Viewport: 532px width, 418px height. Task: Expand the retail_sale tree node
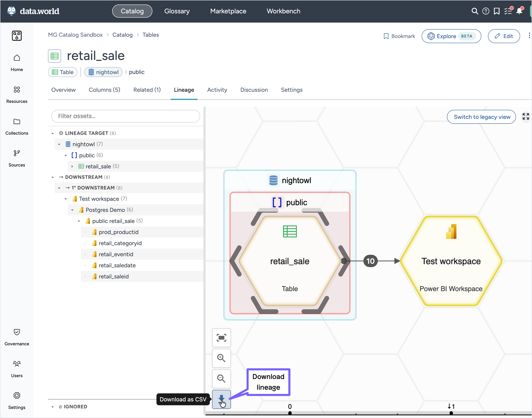(x=72, y=167)
